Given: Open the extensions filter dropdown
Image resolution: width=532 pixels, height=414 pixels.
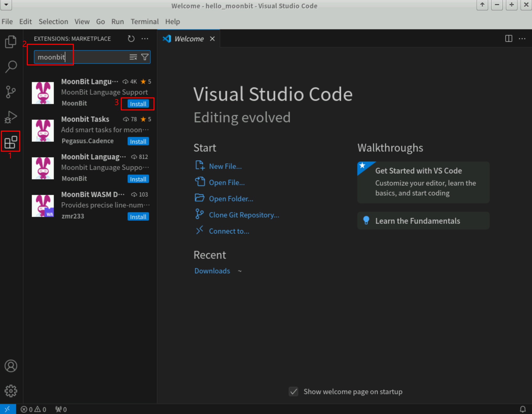Looking at the screenshot, I should [145, 57].
